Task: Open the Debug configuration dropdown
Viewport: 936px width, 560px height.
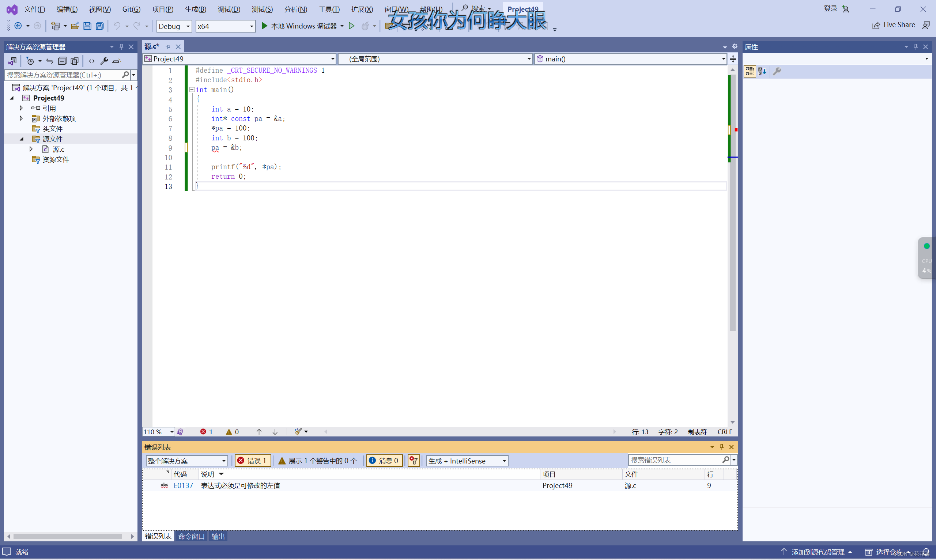Action: click(174, 26)
